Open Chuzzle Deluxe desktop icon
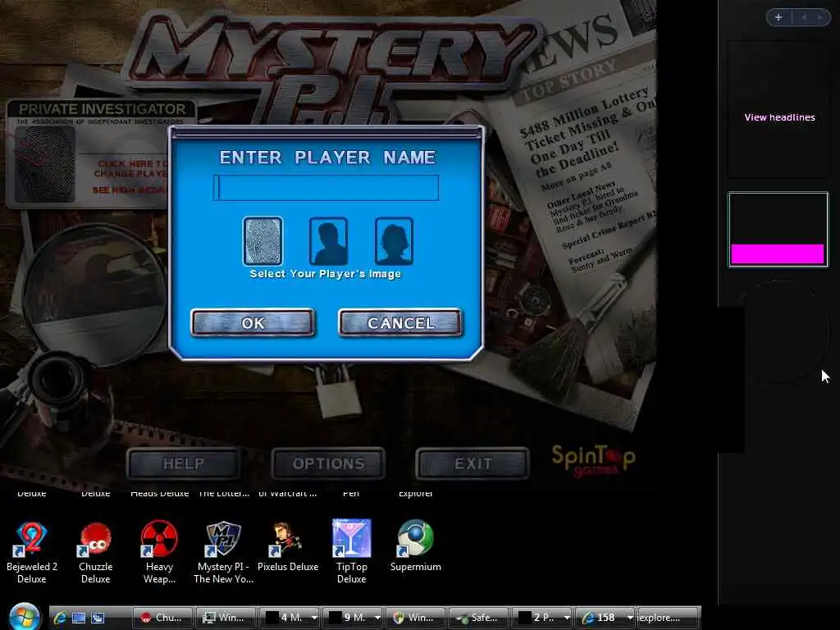This screenshot has width=840, height=630. (x=95, y=552)
